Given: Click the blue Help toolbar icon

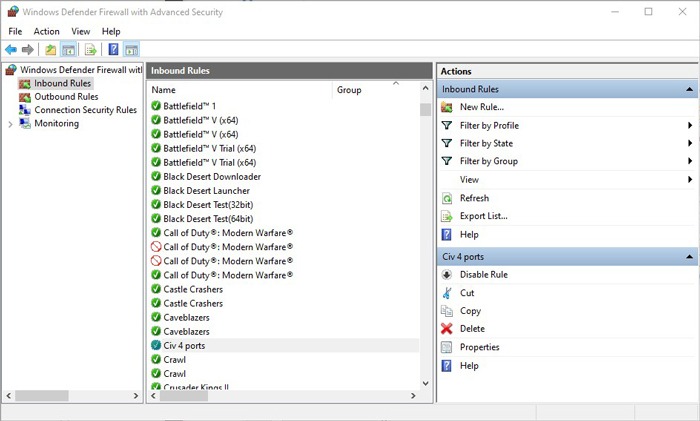Looking at the screenshot, I should (x=113, y=49).
